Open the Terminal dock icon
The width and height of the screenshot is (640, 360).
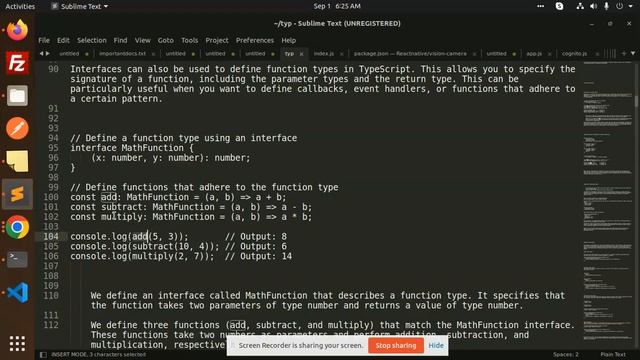coord(17,259)
